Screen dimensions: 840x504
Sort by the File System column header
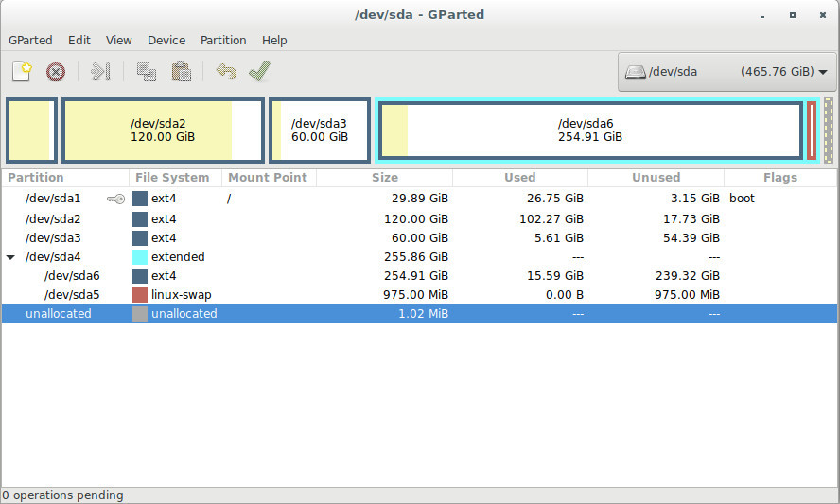(175, 177)
